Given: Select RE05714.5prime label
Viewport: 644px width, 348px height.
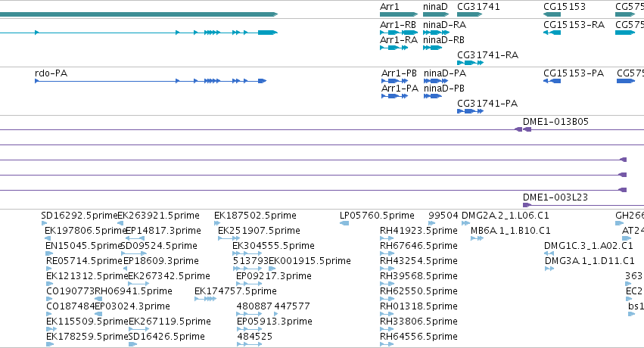Looking at the screenshot, I should (84, 261).
